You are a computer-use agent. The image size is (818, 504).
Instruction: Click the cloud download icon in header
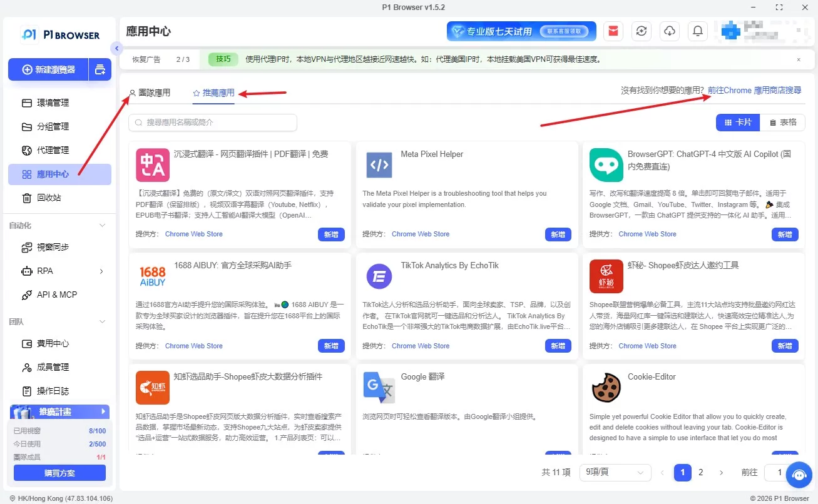[x=670, y=31]
